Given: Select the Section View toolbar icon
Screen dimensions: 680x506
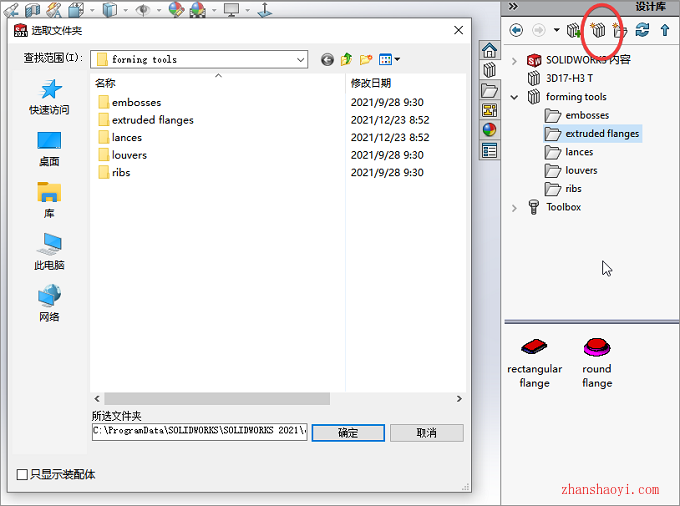Looking at the screenshot, I should (33, 10).
